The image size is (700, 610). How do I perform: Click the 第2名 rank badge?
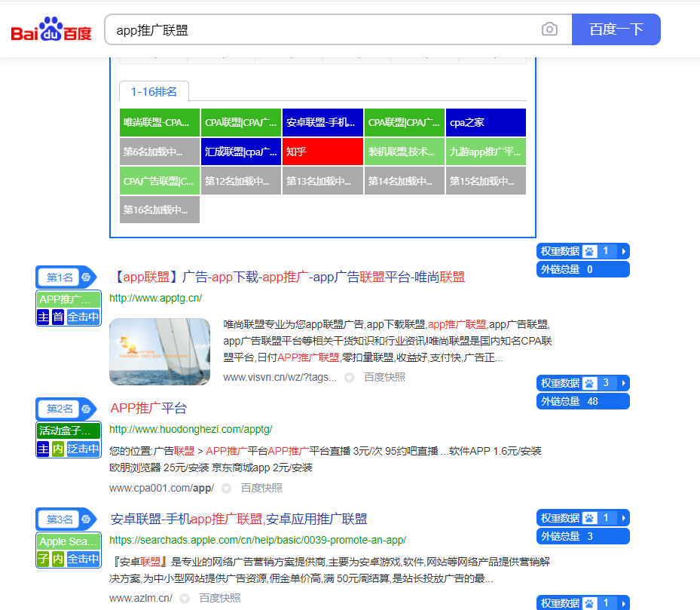[x=60, y=409]
